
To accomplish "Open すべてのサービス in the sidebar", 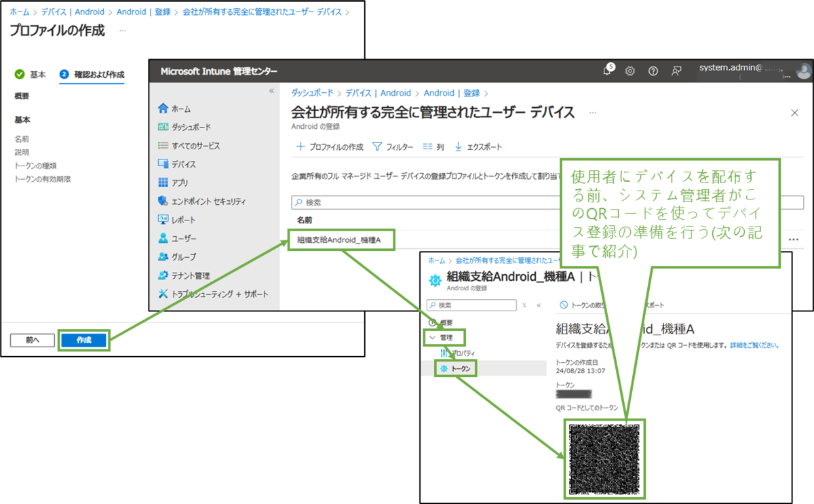I will [x=189, y=145].
